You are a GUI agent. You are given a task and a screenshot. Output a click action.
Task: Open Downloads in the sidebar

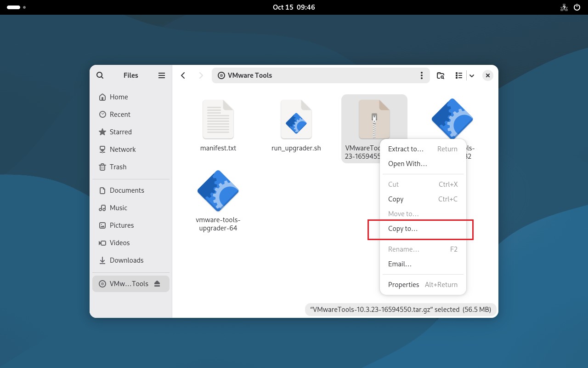pyautogui.click(x=131, y=260)
